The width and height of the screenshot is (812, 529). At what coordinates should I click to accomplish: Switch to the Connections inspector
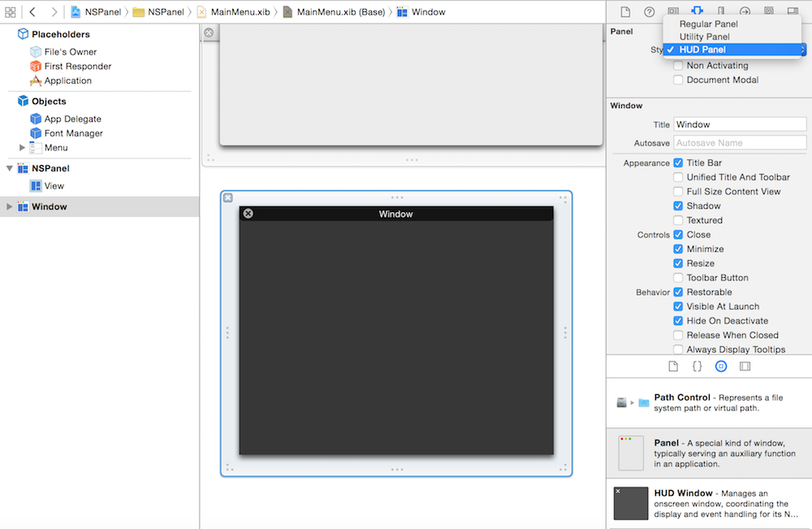point(745,11)
